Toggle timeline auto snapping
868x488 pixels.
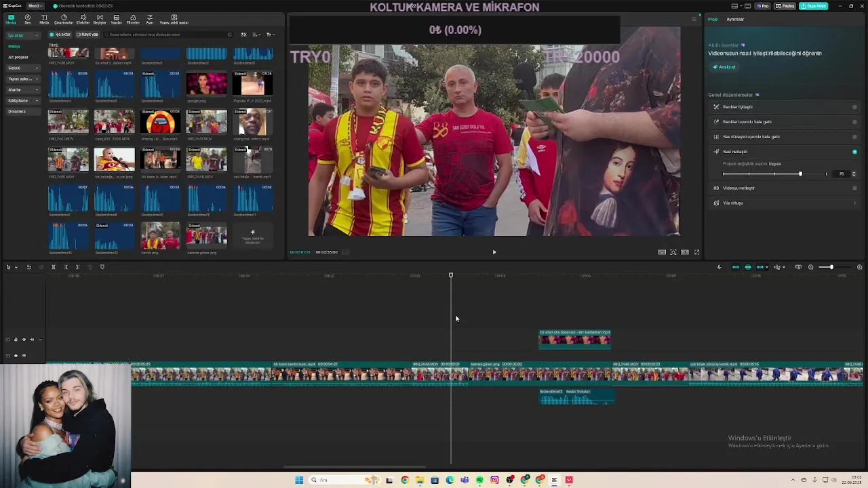tap(748, 267)
